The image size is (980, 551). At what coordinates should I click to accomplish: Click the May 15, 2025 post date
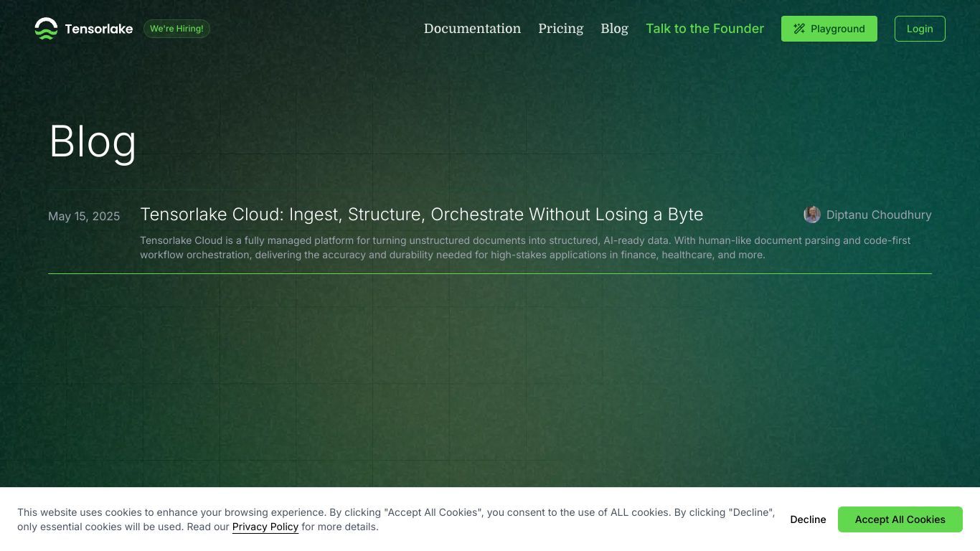(84, 216)
